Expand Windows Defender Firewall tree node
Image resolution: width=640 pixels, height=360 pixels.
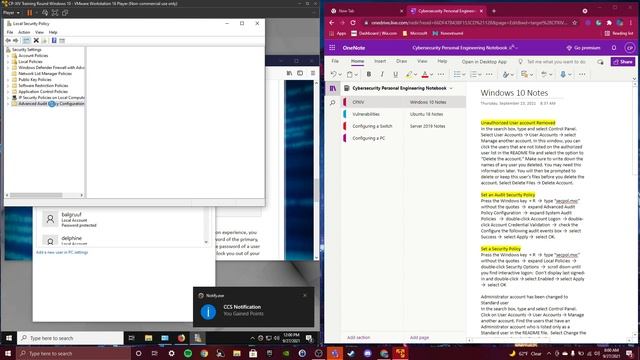[x=8, y=67]
